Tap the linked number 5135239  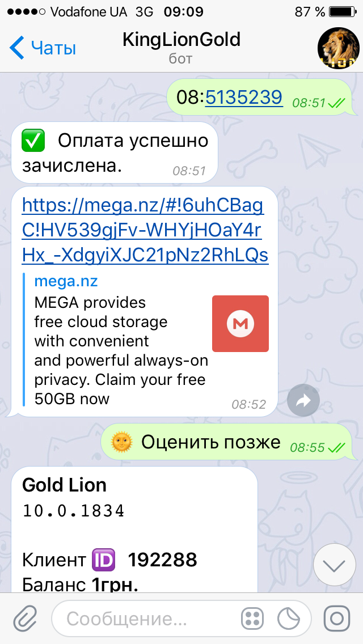coord(244,98)
